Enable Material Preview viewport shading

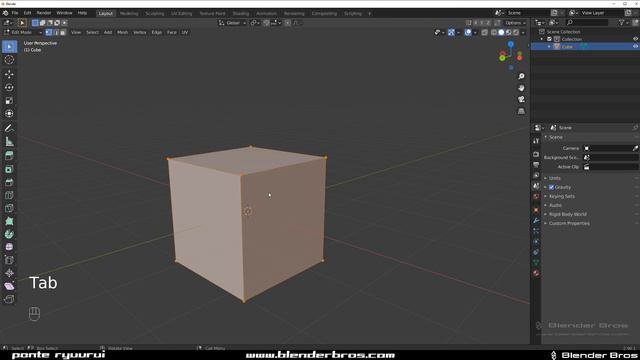coord(509,32)
